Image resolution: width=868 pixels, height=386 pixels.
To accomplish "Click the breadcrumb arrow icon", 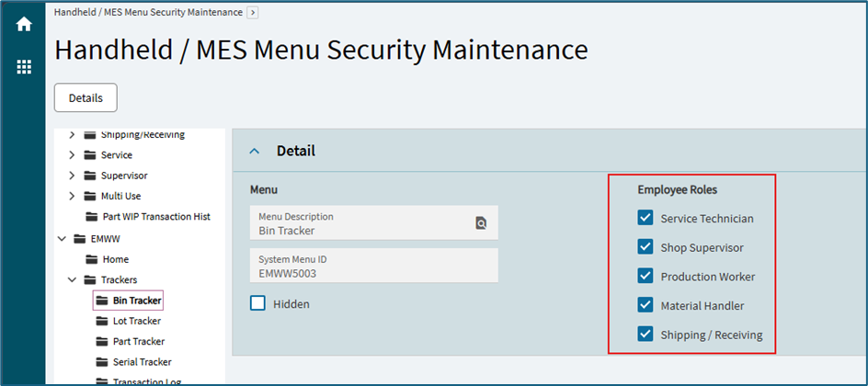I will pos(253,13).
